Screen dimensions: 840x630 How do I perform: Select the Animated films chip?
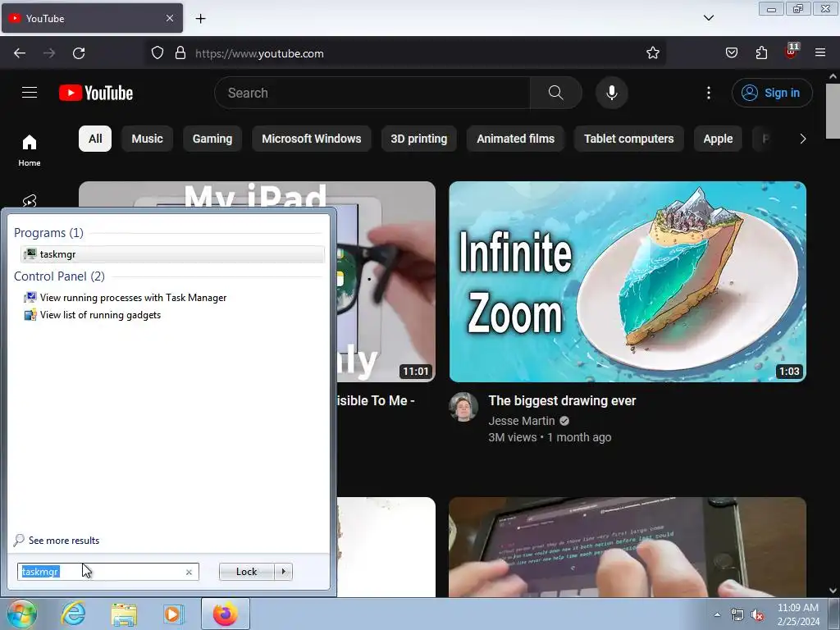click(x=515, y=139)
